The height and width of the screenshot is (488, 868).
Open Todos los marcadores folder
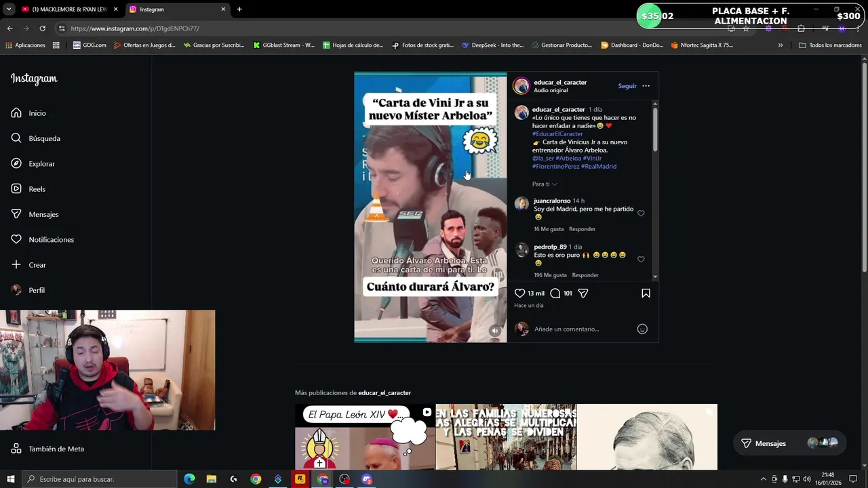click(830, 45)
